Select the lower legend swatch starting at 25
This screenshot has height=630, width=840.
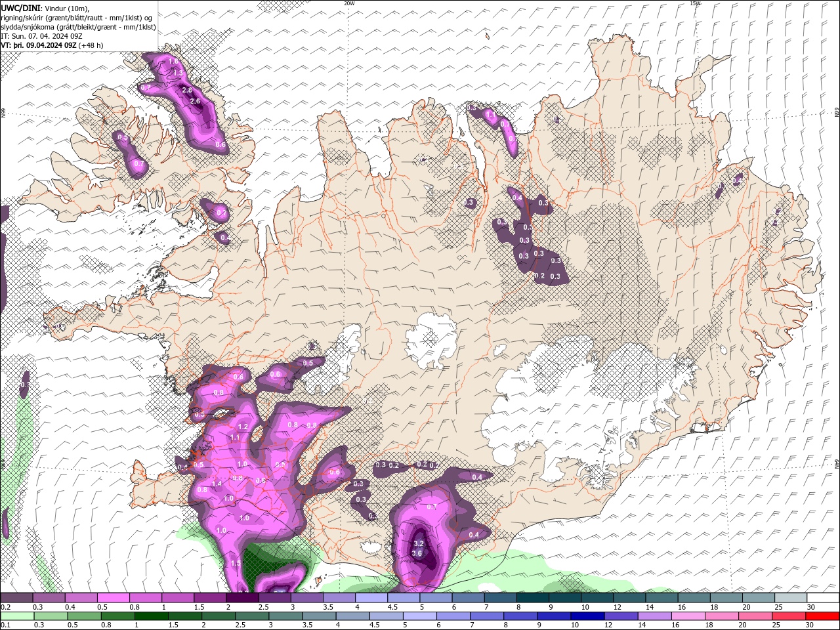[x=789, y=616]
